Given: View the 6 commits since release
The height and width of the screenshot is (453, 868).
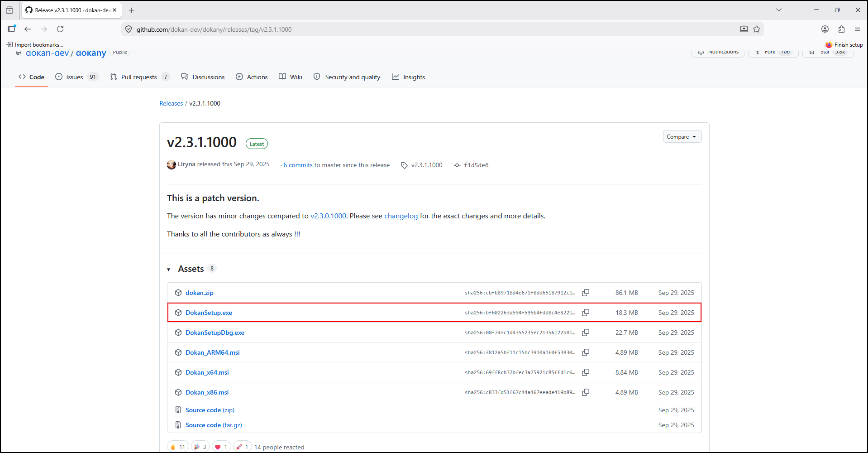Looking at the screenshot, I should coord(298,165).
